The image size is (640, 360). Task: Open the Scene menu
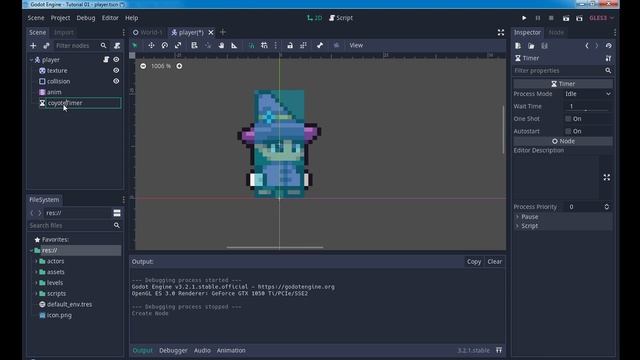coord(36,18)
